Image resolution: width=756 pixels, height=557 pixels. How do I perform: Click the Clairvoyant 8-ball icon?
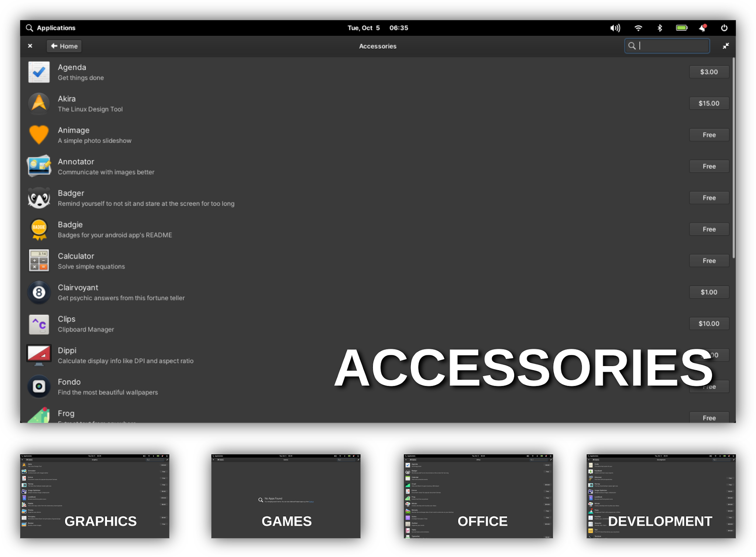pyautogui.click(x=39, y=292)
